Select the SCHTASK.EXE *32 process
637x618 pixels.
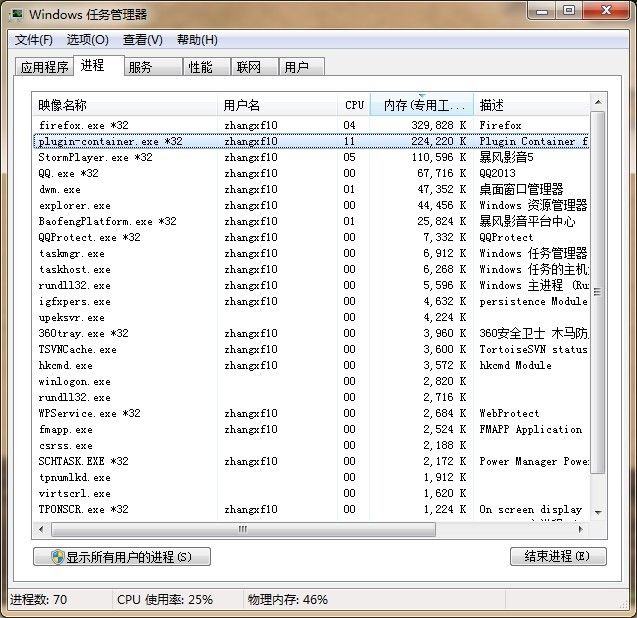pos(311,462)
